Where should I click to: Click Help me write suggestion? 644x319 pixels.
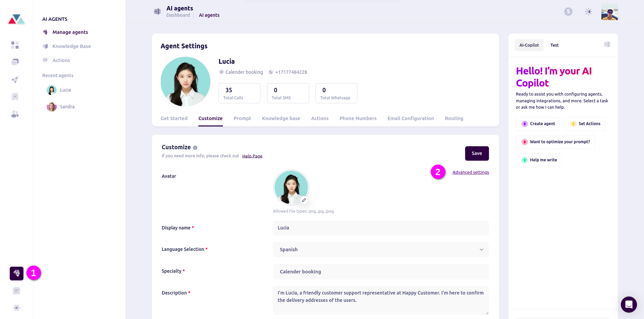(539, 160)
